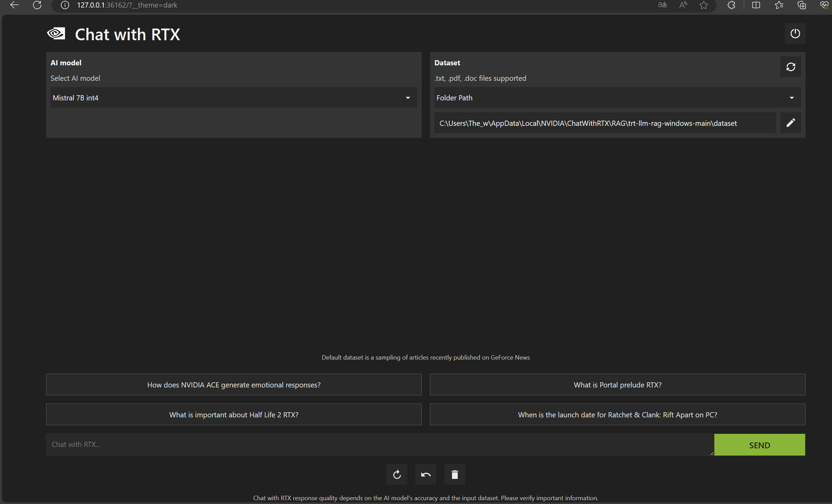Click the browser back arrow
The height and width of the screenshot is (504, 832).
tap(14, 5)
